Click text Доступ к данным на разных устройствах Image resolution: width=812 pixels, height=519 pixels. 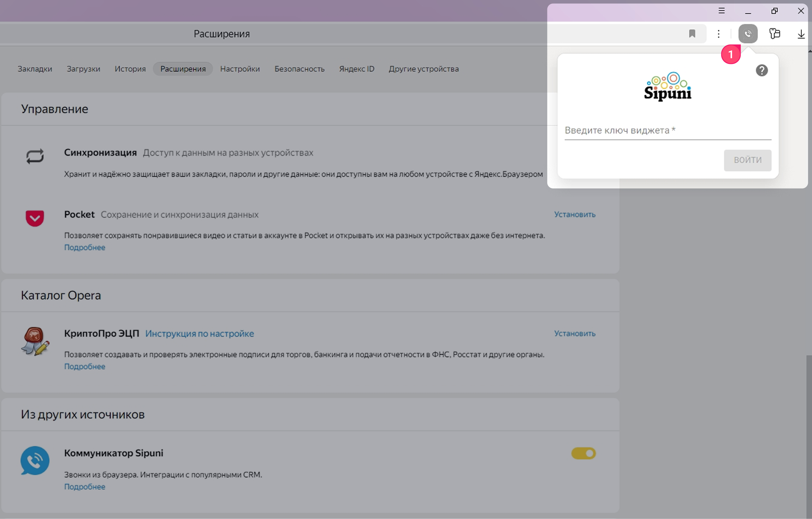point(228,153)
